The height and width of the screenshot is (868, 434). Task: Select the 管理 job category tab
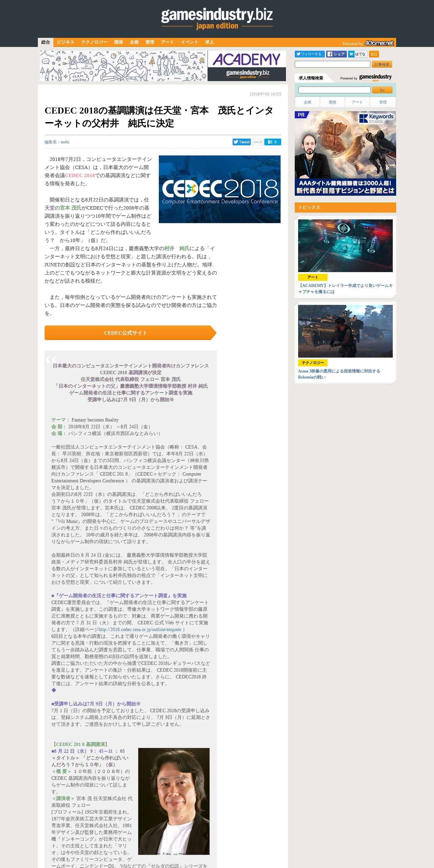(x=383, y=102)
